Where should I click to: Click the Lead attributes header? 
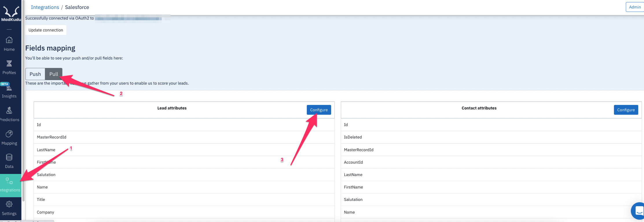pos(172,108)
